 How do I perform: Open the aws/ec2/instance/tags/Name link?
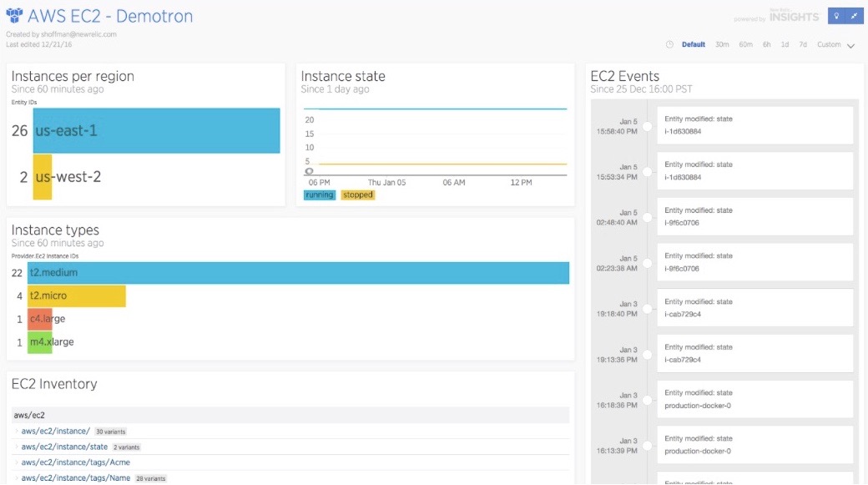click(x=76, y=477)
